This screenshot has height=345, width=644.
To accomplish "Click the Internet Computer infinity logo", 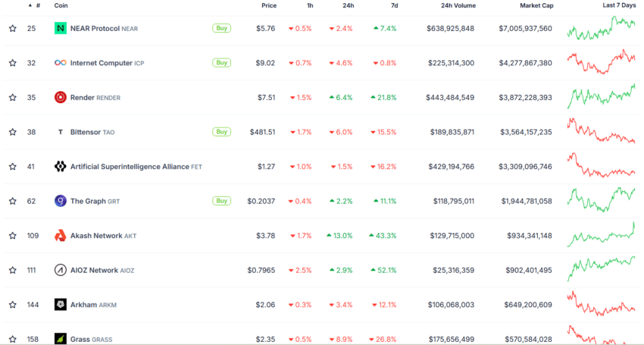I will [61, 63].
